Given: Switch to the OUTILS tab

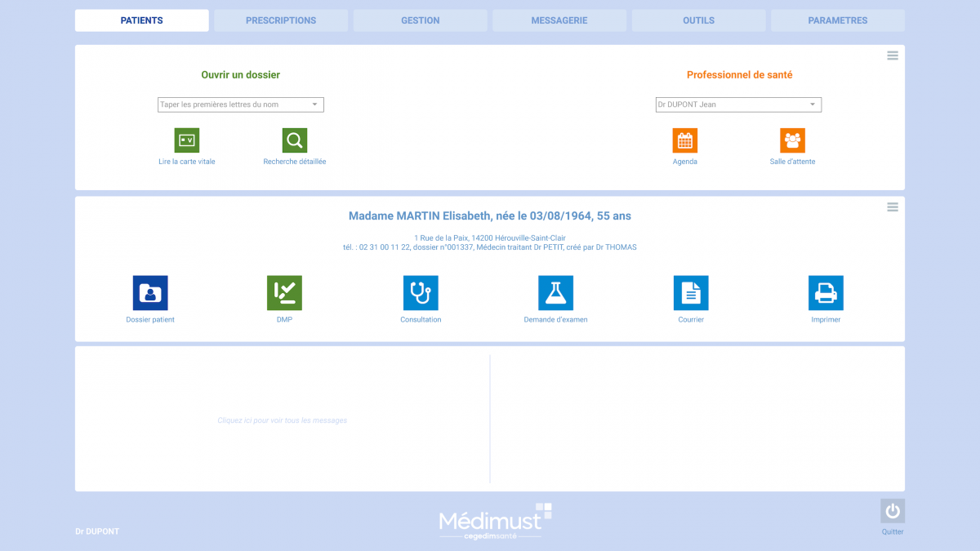Looking at the screenshot, I should tap(699, 20).
